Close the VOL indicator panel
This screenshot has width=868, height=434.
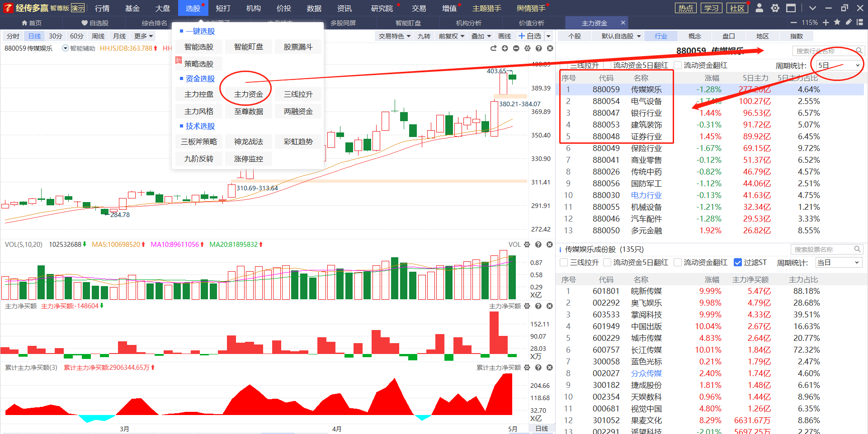[x=550, y=245]
